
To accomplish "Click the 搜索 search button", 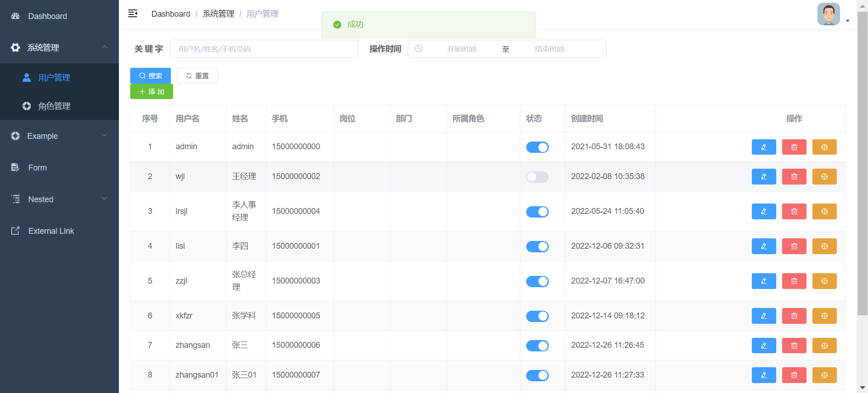I will click(x=151, y=76).
